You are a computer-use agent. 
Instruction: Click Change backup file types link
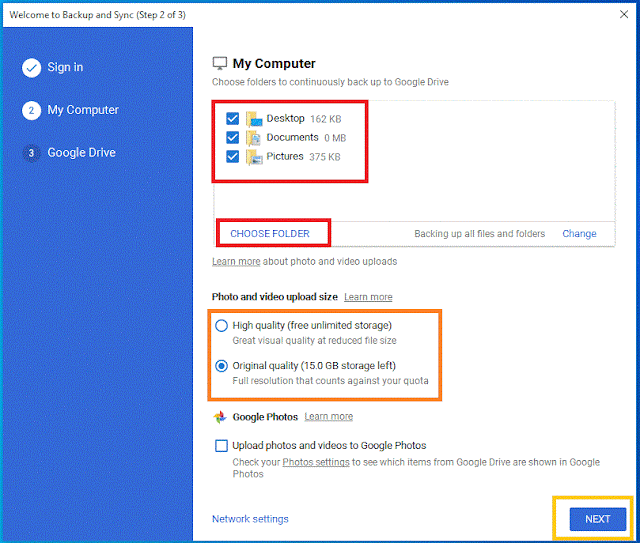579,234
